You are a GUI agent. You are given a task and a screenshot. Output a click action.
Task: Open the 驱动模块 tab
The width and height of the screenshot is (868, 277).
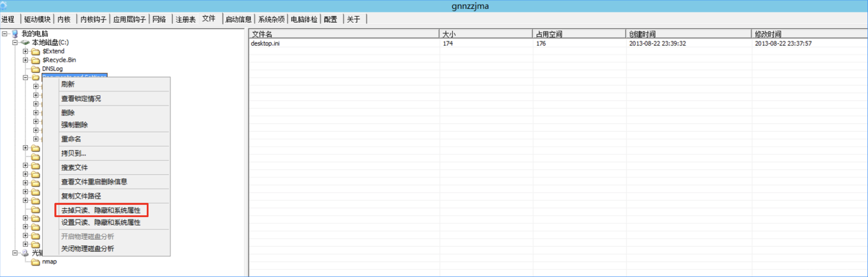coord(37,19)
